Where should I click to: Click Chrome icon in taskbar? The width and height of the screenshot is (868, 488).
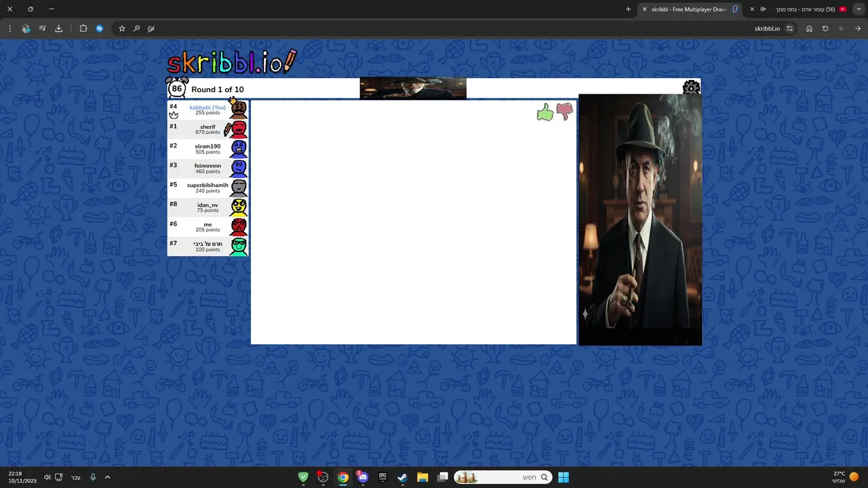(x=343, y=477)
